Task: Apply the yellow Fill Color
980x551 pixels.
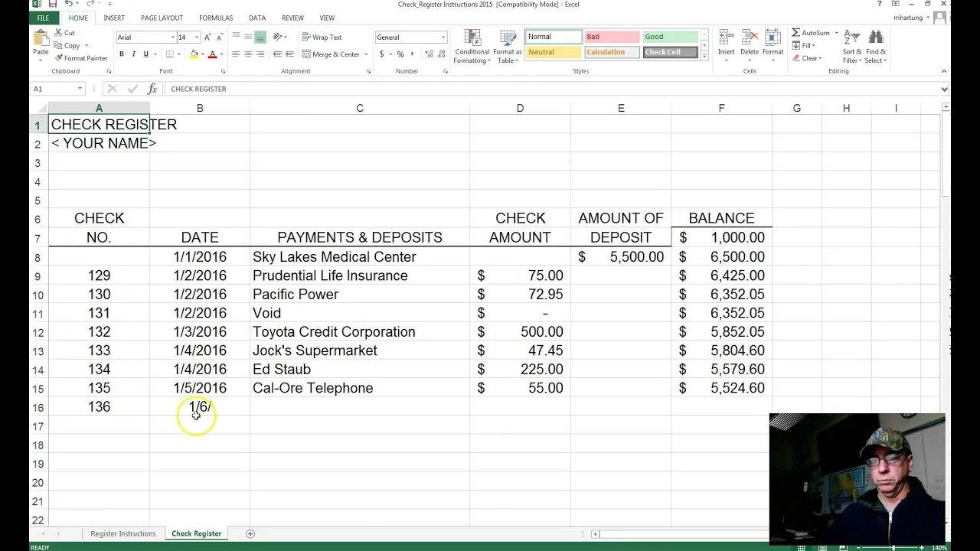Action: [x=194, y=54]
